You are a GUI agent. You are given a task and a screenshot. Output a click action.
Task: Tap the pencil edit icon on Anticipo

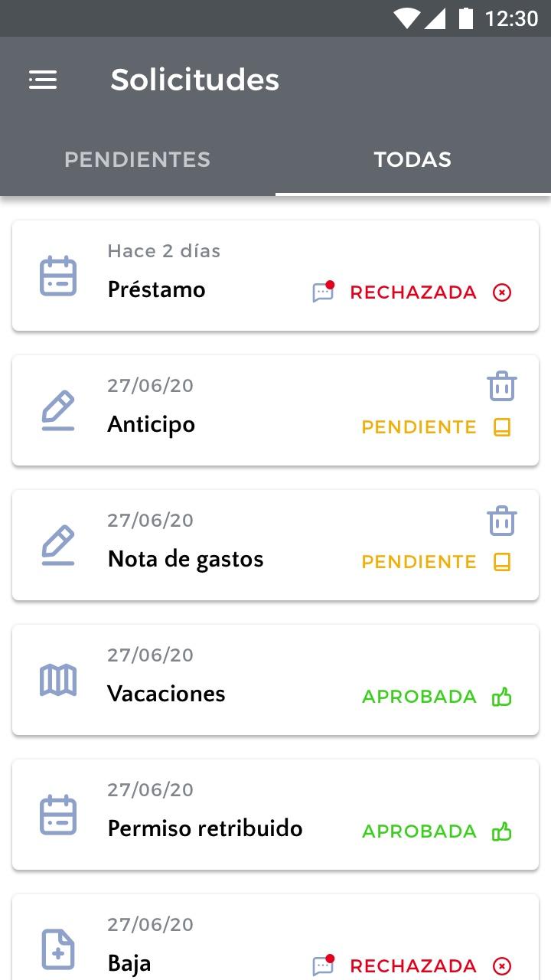[x=58, y=410]
